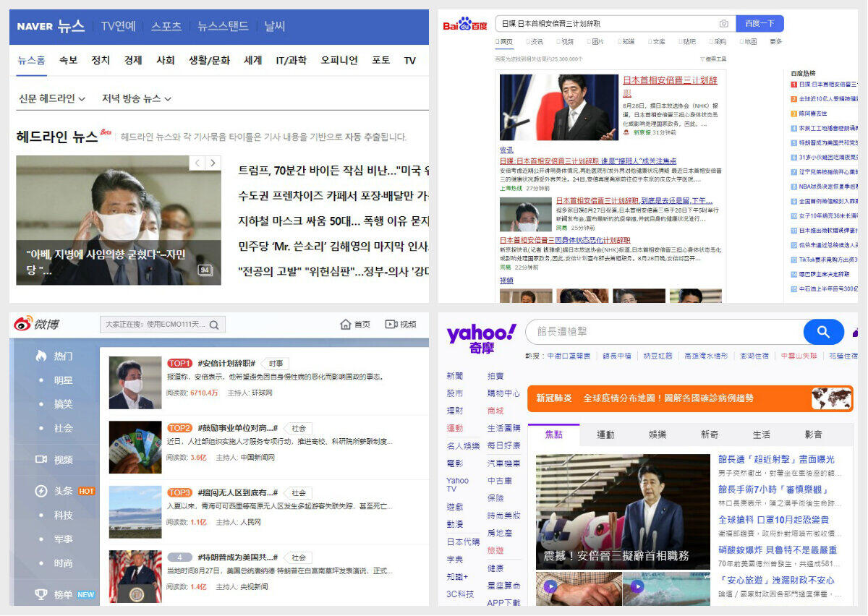Go to next headline photo on Naver
The width and height of the screenshot is (868, 616).
(213, 163)
